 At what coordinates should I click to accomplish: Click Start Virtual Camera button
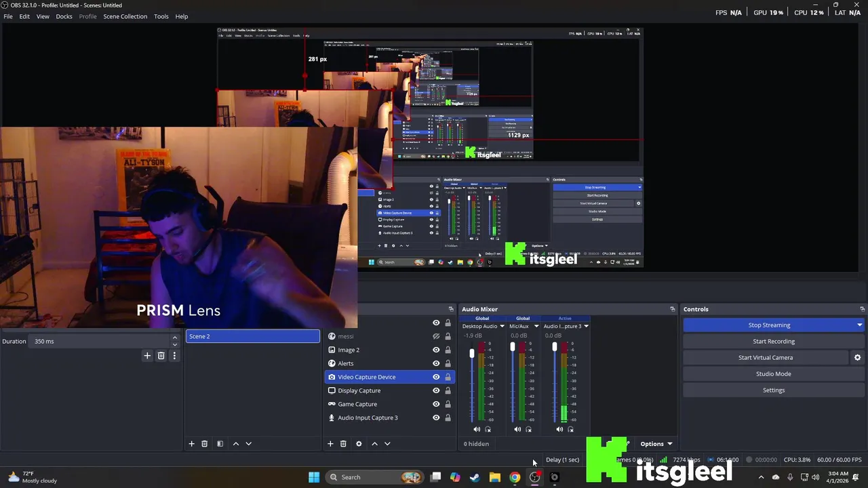766,358
